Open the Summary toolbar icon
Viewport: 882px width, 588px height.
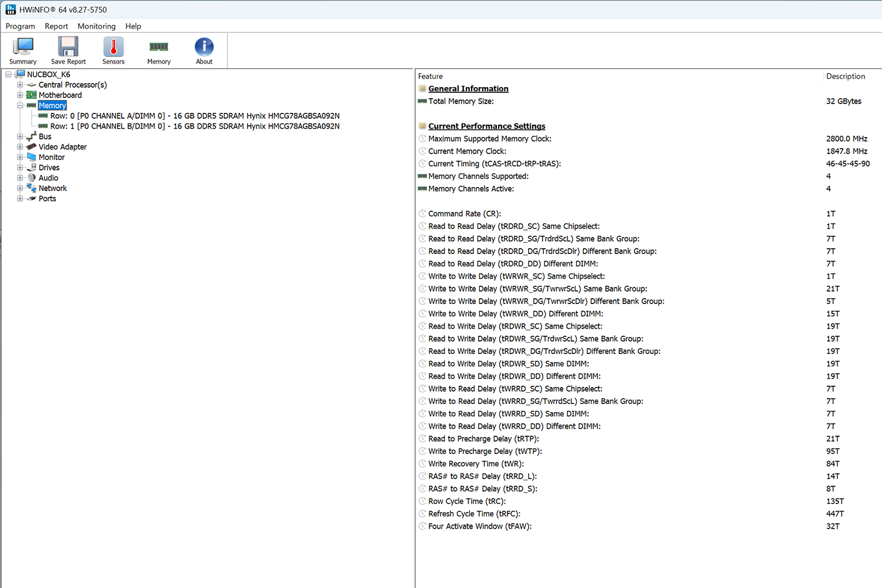pos(23,46)
